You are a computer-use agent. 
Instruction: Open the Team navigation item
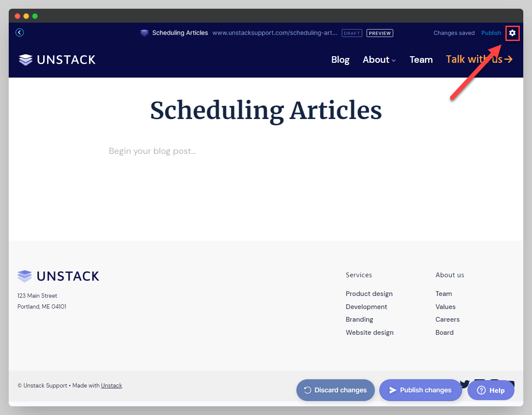click(x=421, y=60)
